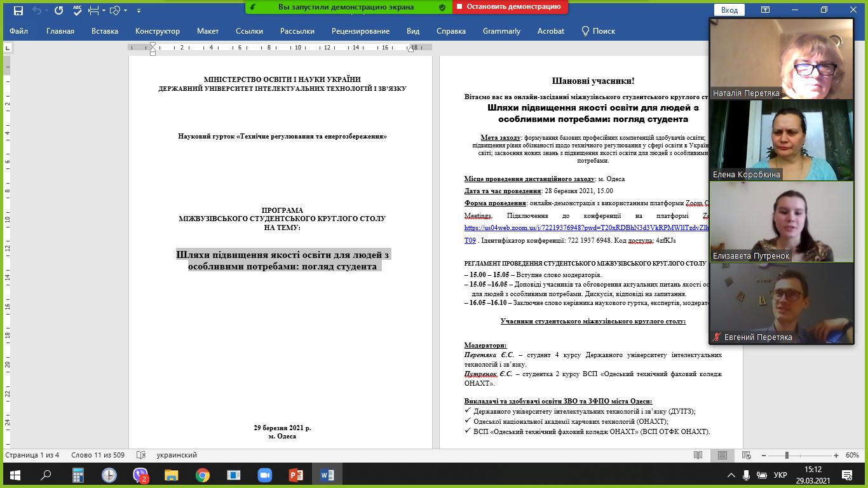Click the muted mic icon beside Евгений Перетяка
The image size is (868, 488).
[x=717, y=337]
